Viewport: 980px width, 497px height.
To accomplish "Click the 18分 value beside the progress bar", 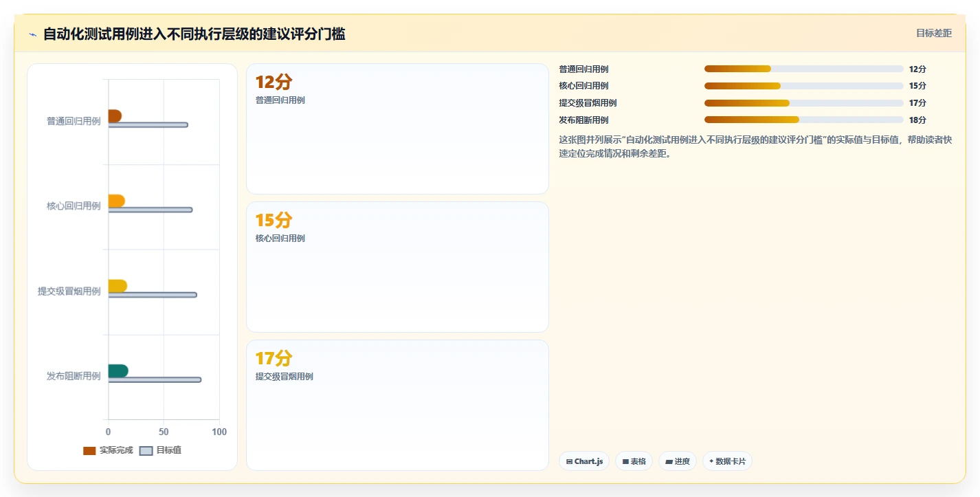I will click(917, 120).
